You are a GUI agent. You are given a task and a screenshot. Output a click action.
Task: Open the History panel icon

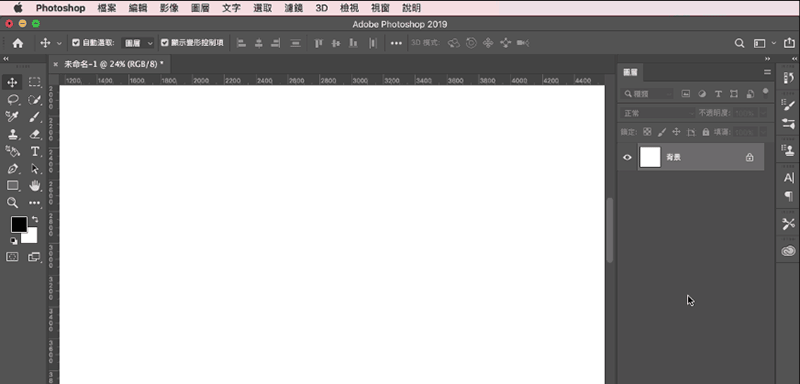[788, 78]
